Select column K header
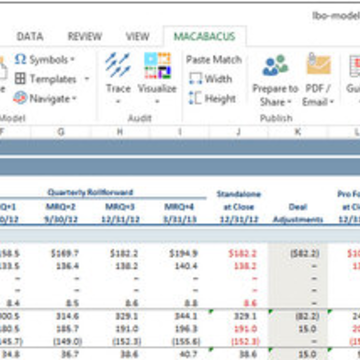The width and height of the screenshot is (360, 360). pyautogui.click(x=298, y=132)
